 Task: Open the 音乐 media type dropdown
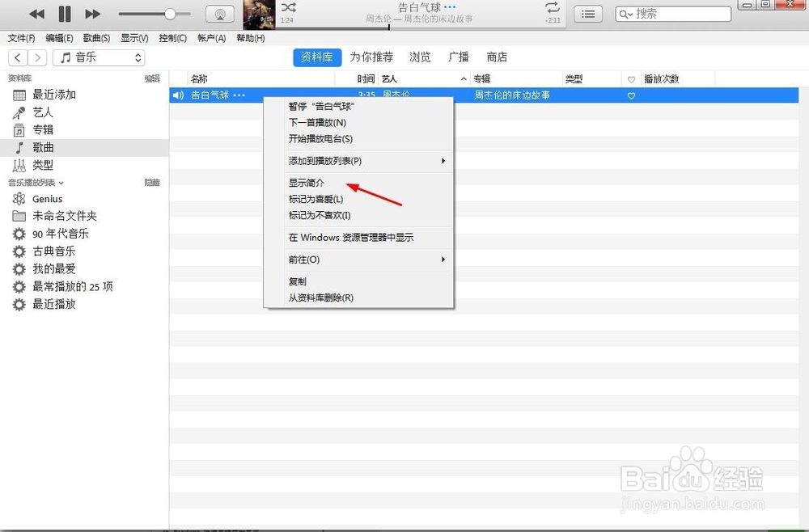[99, 57]
